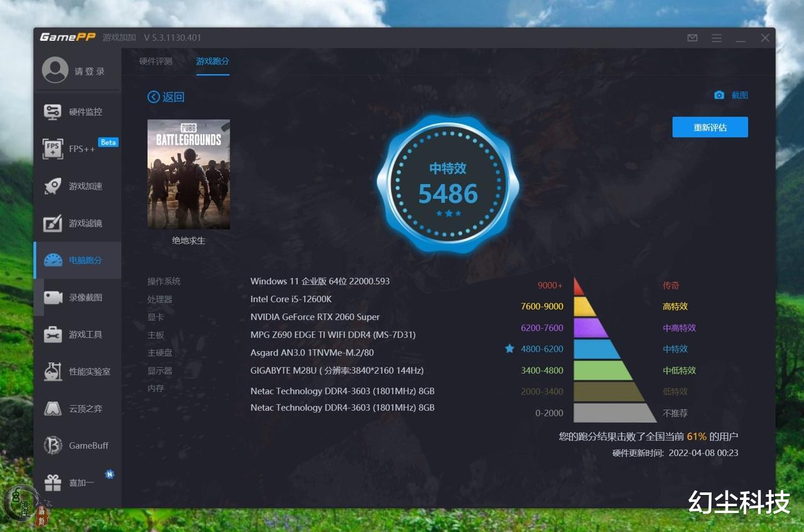804x532 pixels.
Task: Open the FPS++ sidebar icon
Action: [53, 149]
